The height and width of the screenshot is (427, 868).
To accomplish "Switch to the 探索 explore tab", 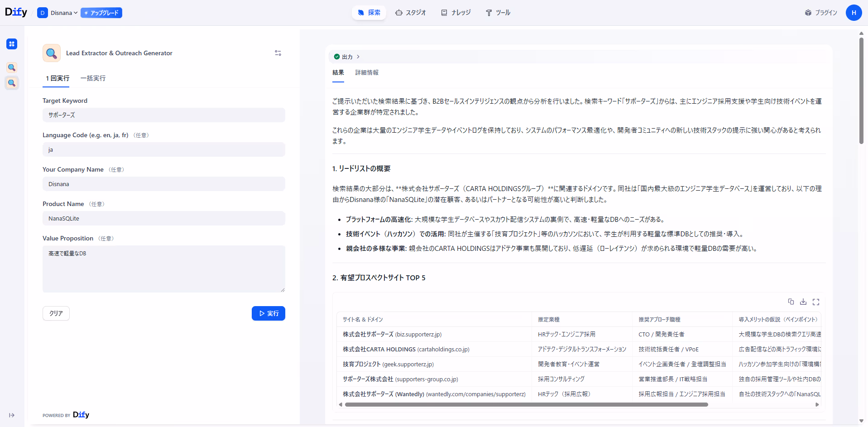I will pyautogui.click(x=369, y=13).
